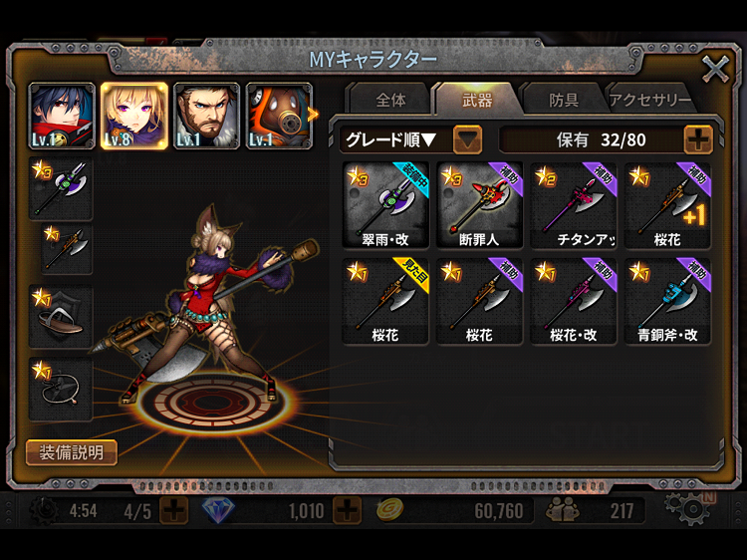The image size is (747, 560).
Task: Pick the 桜花 +1 axe item
Action: point(667,205)
